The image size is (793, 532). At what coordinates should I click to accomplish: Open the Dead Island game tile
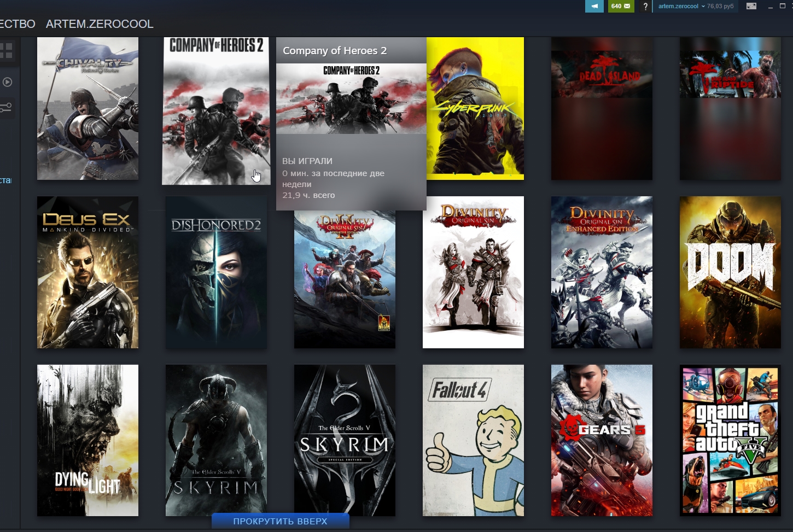point(602,108)
